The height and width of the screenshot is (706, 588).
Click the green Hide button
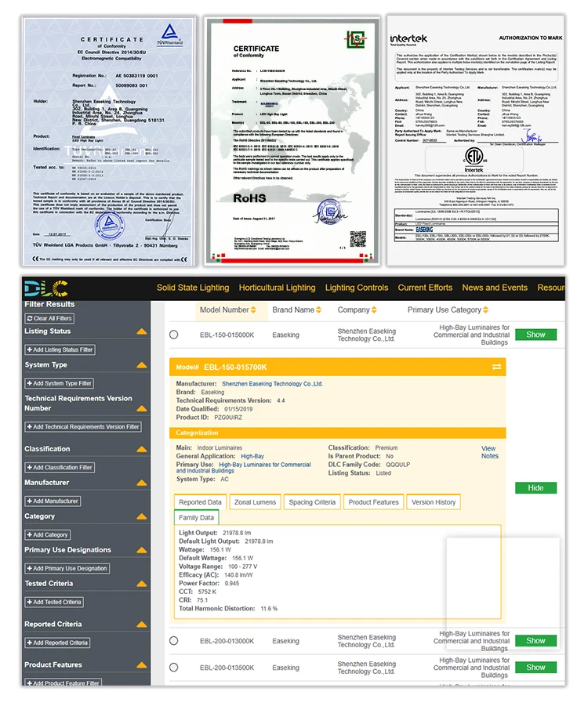pos(535,487)
